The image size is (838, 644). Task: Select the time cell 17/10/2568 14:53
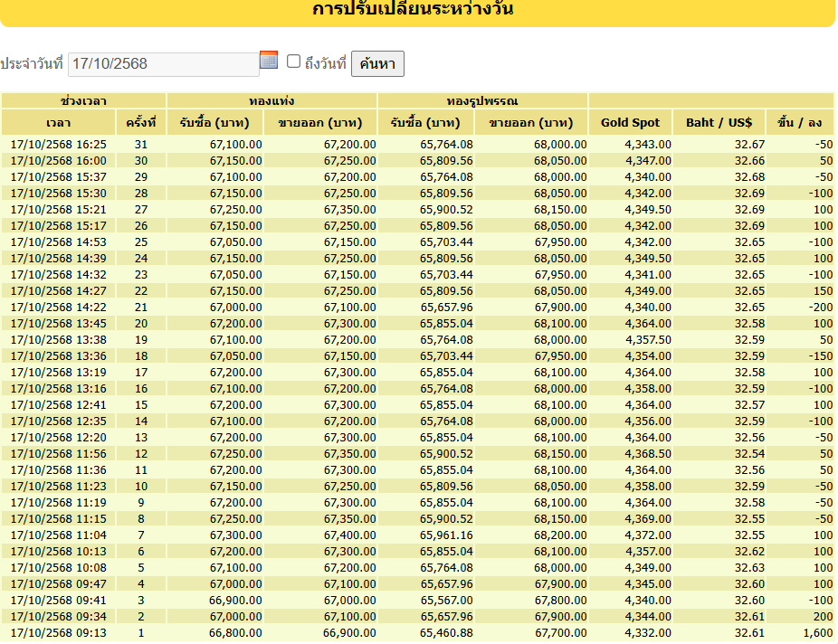click(58, 242)
